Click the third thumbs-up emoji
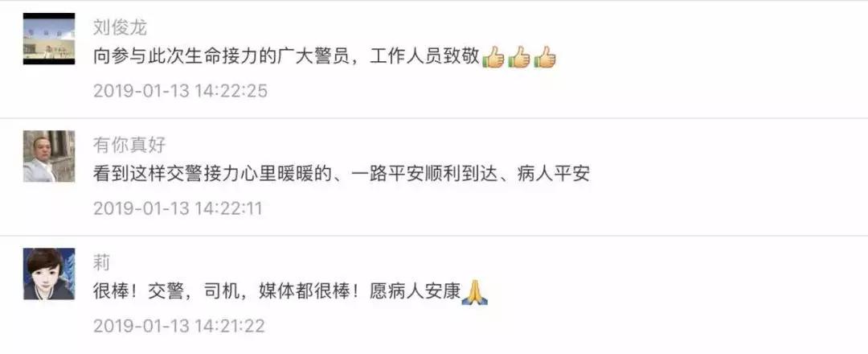Screen dimensions: 868x354 [x=545, y=57]
